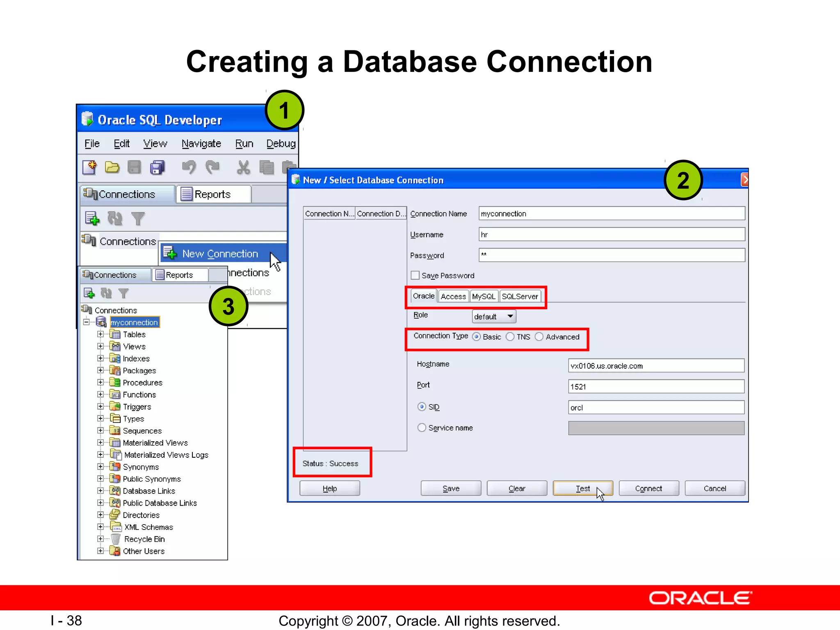Viewport: 840px width, 630px height.
Task: Click the Views folder icon
Action: coord(116,346)
